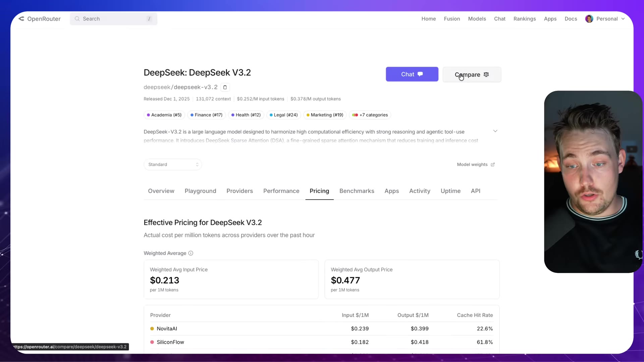Click the Health (#12) category chip

(x=246, y=115)
